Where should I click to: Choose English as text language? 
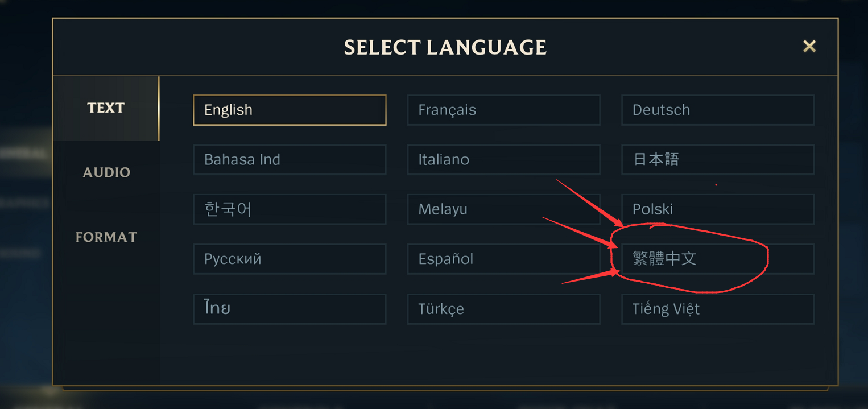click(x=290, y=110)
